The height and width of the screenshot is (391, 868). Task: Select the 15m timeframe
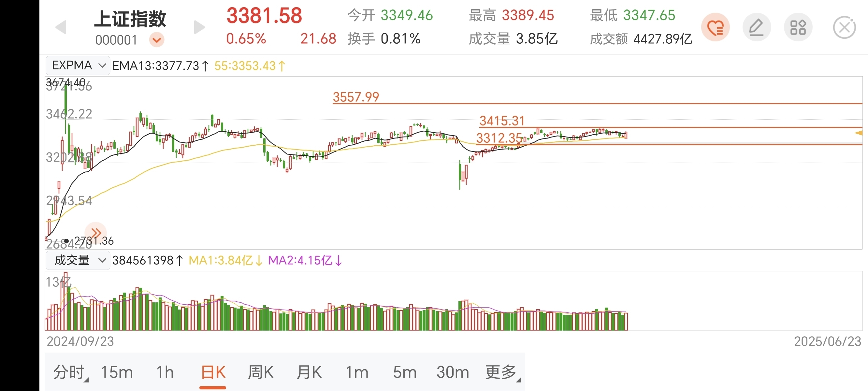point(117,372)
